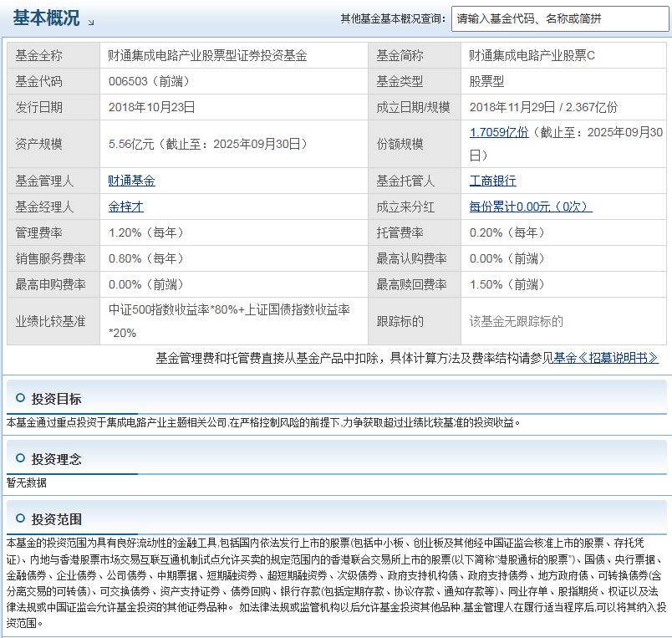The width and height of the screenshot is (672, 638).
Task: Select the fund code 006503（前端）
Action: click(x=149, y=81)
